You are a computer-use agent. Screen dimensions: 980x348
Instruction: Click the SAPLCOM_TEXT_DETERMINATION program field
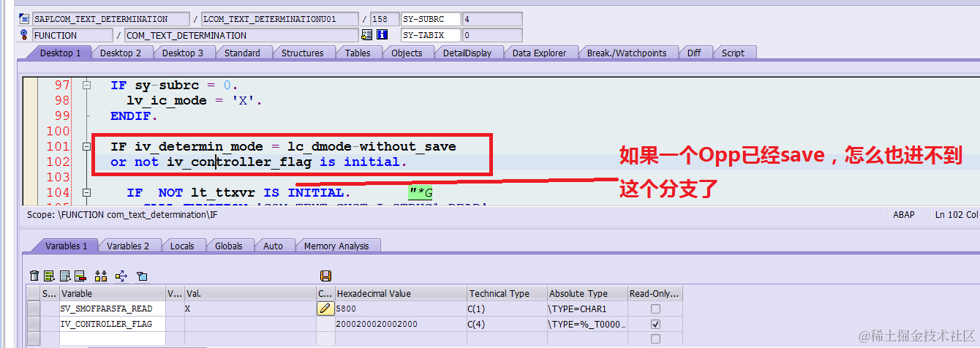pyautogui.click(x=110, y=19)
